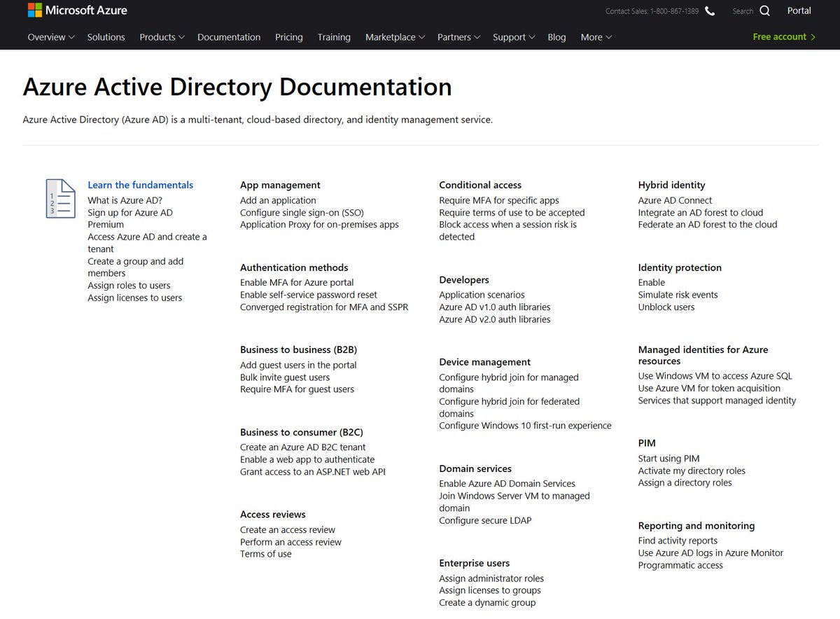Open Simulate risk events link
The width and height of the screenshot is (840, 619).
click(678, 295)
